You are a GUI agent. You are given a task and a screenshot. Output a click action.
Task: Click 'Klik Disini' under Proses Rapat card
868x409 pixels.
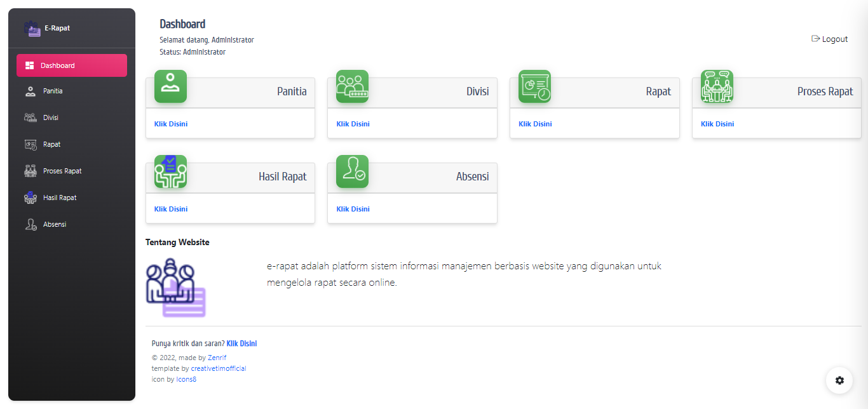(x=717, y=124)
